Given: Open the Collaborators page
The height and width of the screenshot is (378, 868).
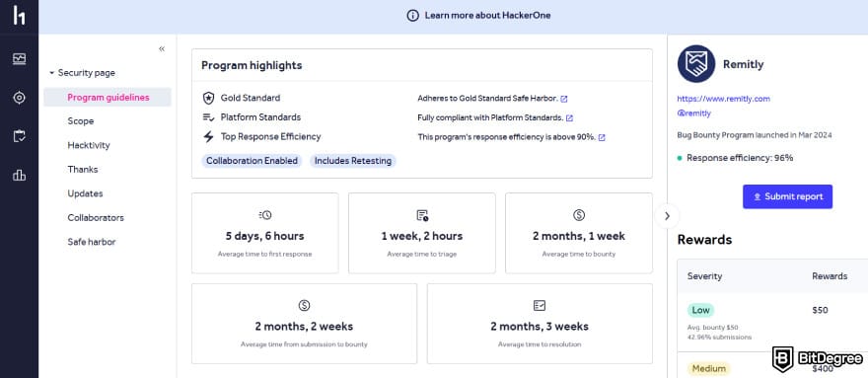Looking at the screenshot, I should (96, 218).
